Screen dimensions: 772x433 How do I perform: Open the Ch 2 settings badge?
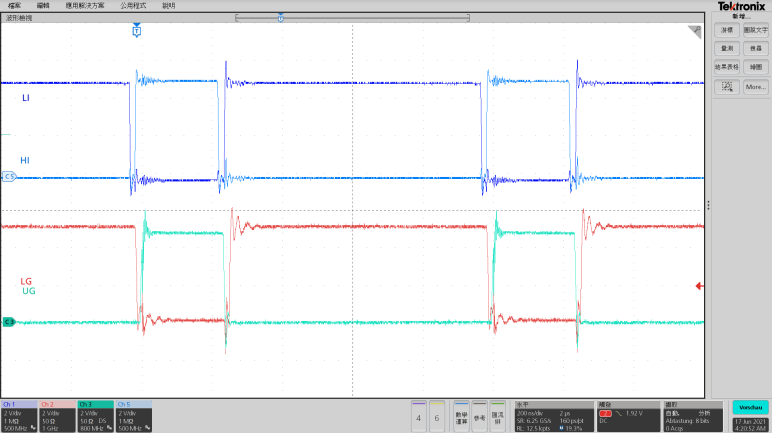57,415
